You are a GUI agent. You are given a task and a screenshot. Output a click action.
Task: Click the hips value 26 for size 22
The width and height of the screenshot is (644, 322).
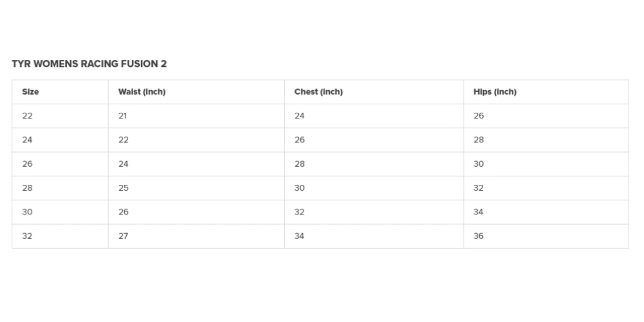point(478,116)
